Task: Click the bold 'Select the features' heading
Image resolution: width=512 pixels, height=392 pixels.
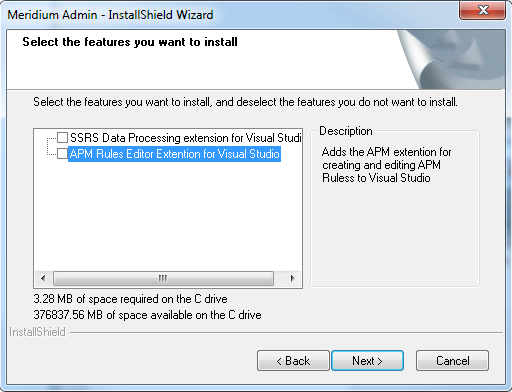Action: point(130,42)
